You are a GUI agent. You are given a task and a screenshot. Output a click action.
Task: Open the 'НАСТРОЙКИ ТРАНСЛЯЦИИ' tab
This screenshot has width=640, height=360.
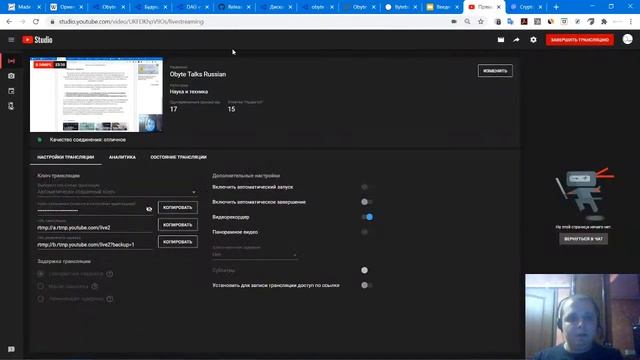(x=66, y=157)
